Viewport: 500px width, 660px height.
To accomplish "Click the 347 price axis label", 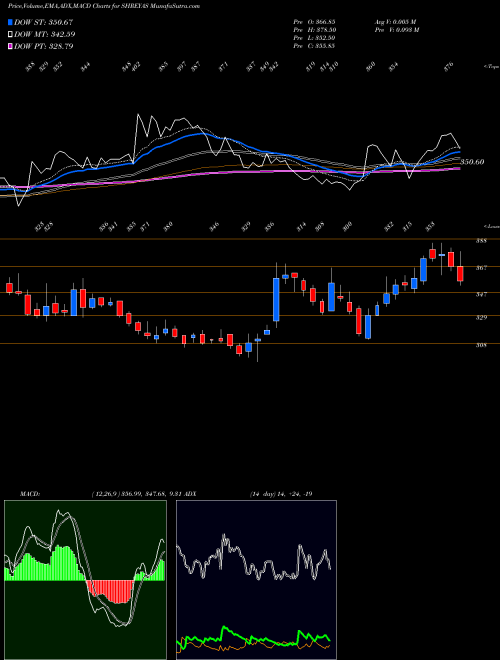I will click(482, 295).
